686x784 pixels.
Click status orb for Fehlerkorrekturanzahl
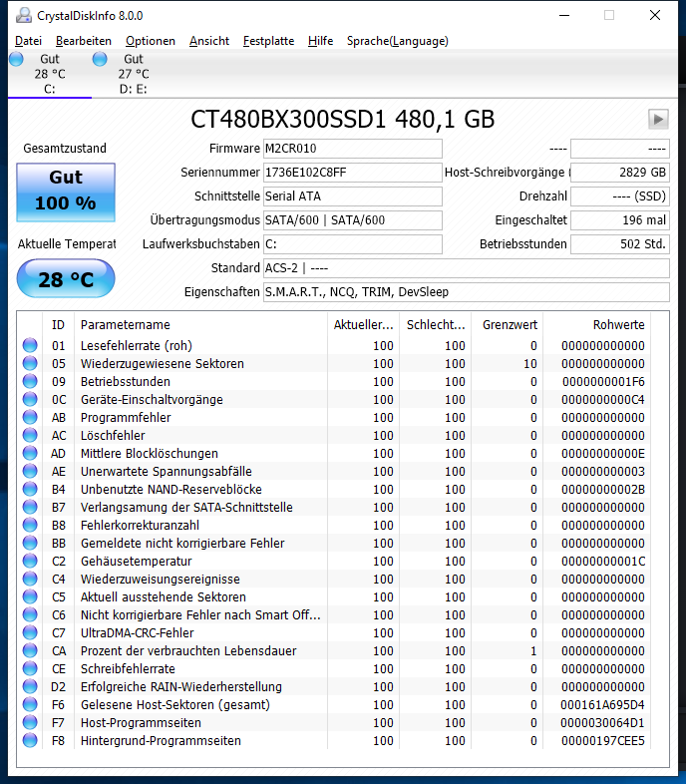(x=30, y=526)
